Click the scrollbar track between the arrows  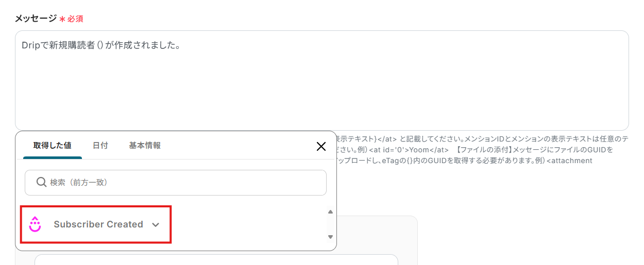331,224
